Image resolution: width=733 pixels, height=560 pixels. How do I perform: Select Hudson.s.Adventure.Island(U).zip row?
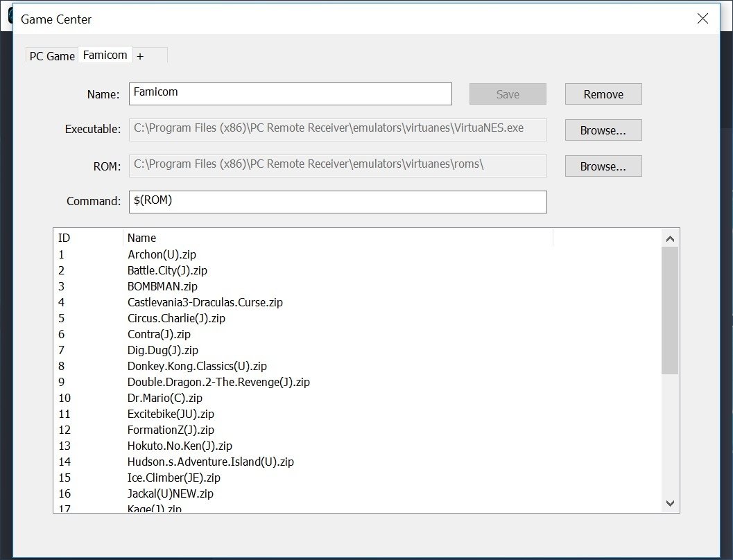358,462
